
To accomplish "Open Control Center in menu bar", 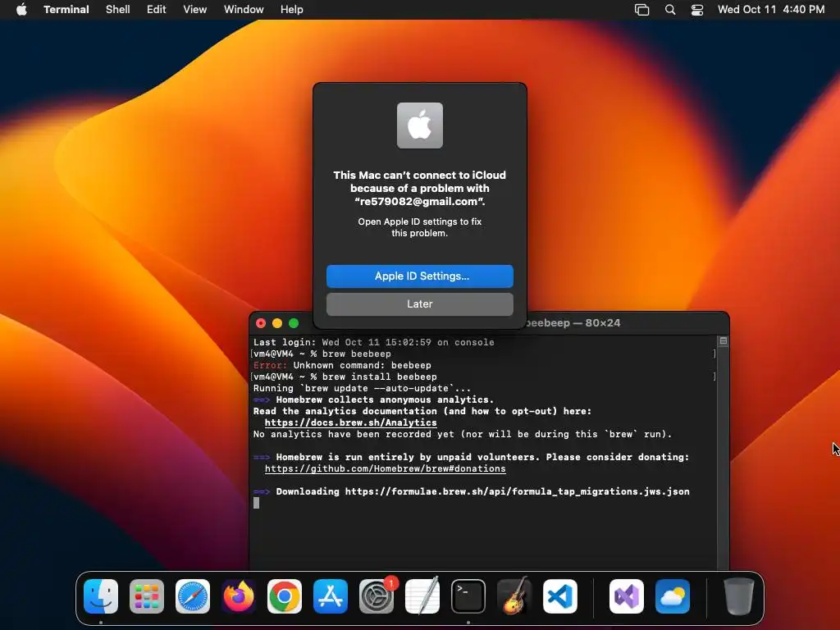I will click(697, 10).
